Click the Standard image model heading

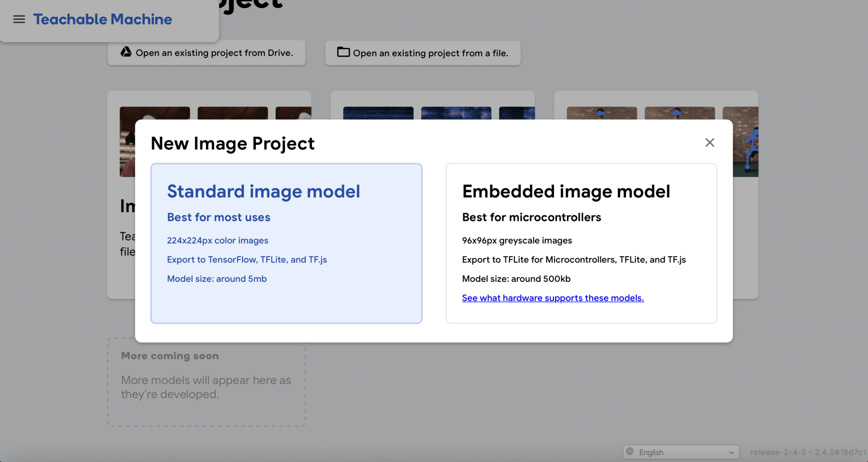(263, 192)
